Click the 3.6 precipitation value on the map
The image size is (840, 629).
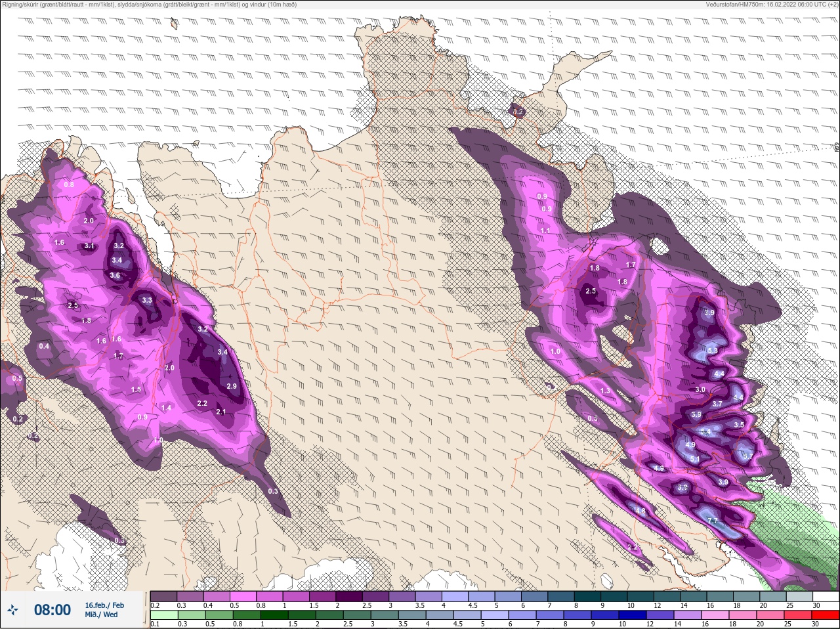pyautogui.click(x=115, y=276)
